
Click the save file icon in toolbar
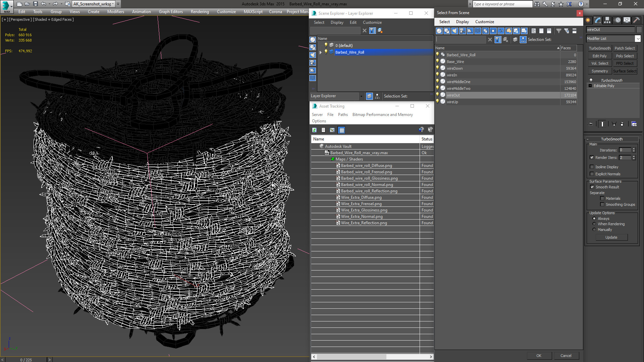click(35, 4)
